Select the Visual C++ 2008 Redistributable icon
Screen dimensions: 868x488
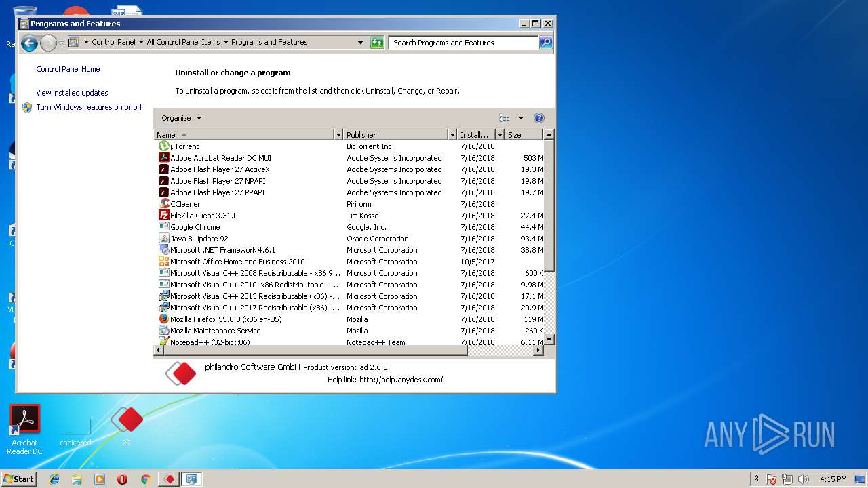(x=163, y=273)
